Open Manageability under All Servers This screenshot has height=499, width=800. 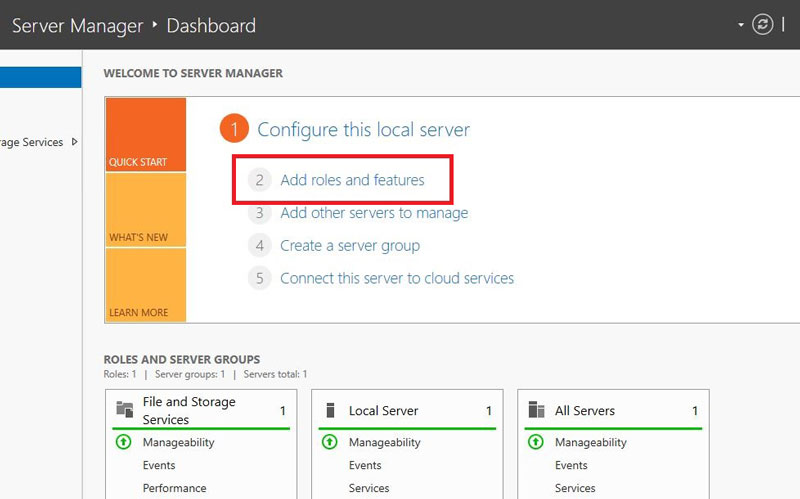(591, 442)
